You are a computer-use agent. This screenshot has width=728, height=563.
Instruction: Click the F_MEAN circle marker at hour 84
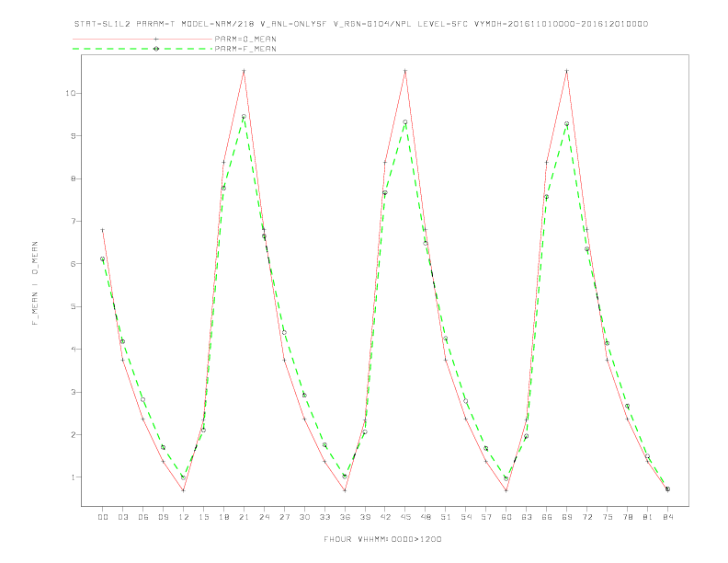667,489
